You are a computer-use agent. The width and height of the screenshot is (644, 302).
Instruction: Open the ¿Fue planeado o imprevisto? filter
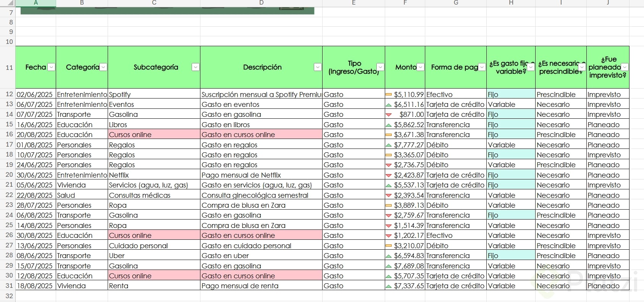point(625,67)
